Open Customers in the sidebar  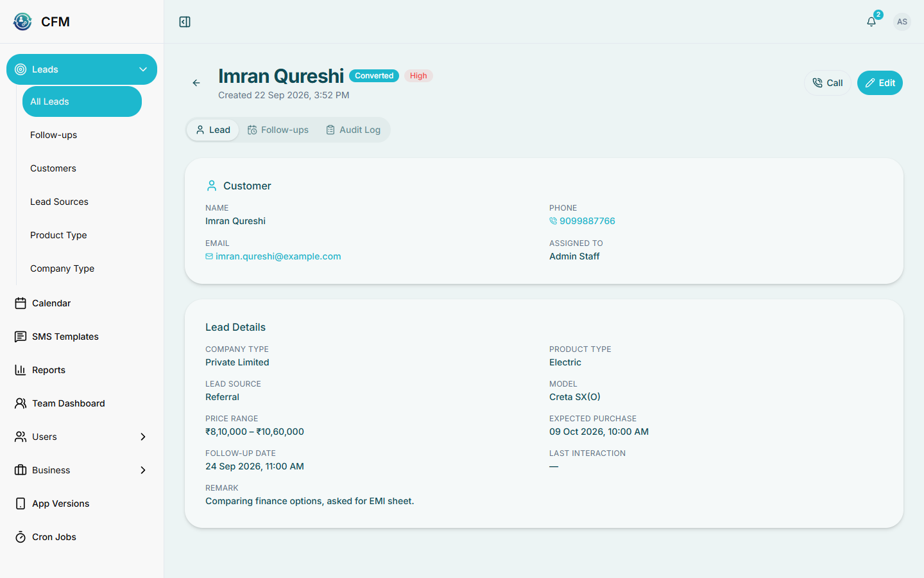82,168
